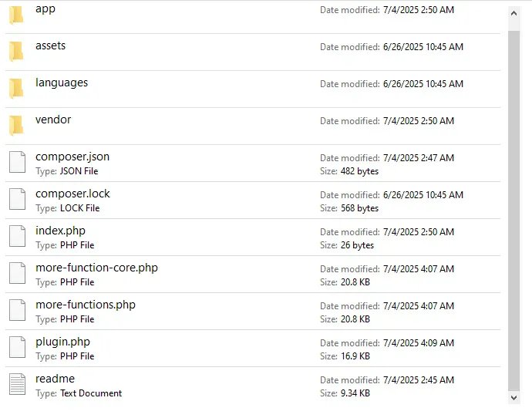Select the readme text document icon
The height and width of the screenshot is (418, 532).
coord(17,385)
